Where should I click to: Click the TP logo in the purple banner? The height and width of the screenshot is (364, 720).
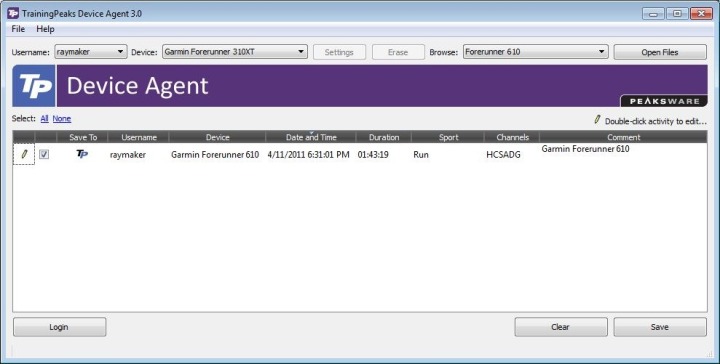[x=34, y=86]
